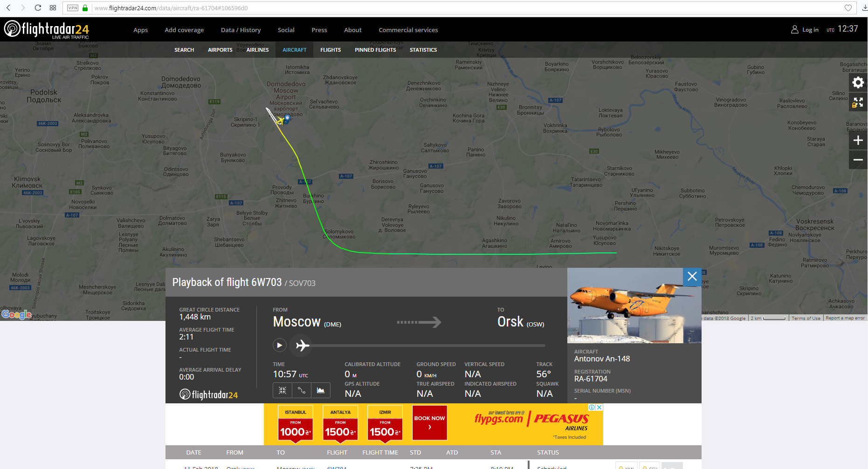Zoom in the map with plus button
Viewport: 868px width, 469px height.
coord(858,141)
